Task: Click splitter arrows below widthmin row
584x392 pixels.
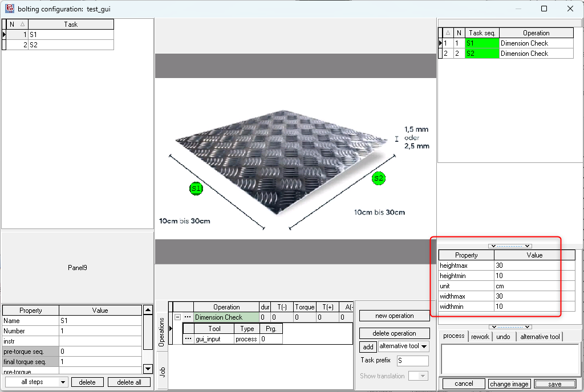Action: (510, 327)
